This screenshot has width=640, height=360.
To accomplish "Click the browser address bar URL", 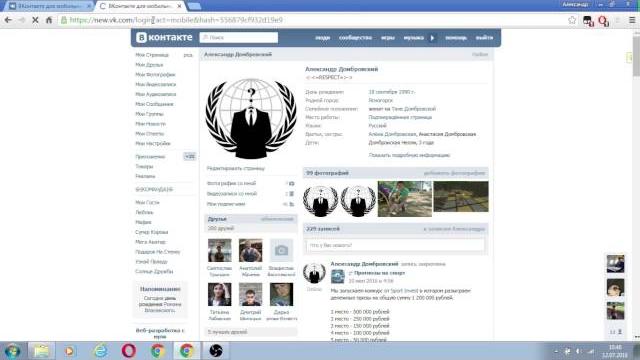I will 176,20.
